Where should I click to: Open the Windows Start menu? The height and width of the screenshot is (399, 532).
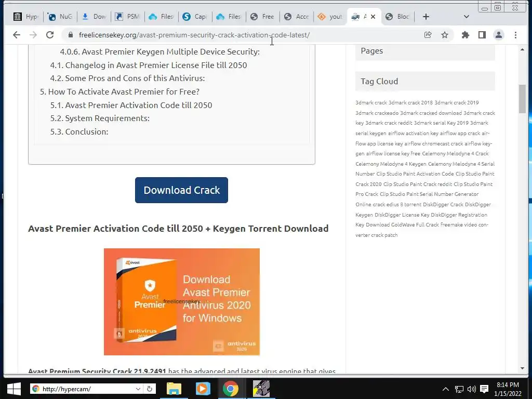[x=14, y=389]
